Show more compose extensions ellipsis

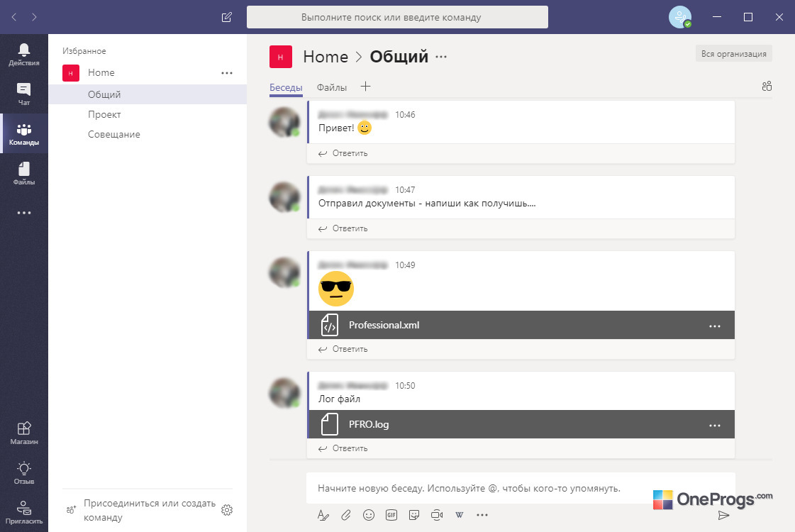pos(482,515)
